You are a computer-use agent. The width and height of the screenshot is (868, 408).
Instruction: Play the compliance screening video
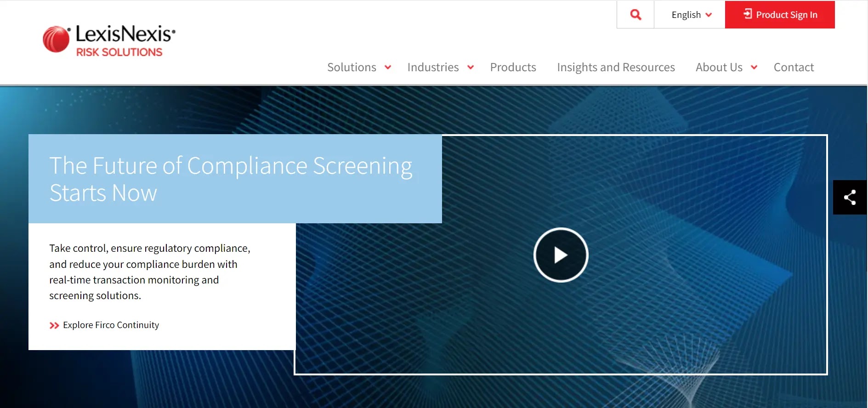[561, 255]
